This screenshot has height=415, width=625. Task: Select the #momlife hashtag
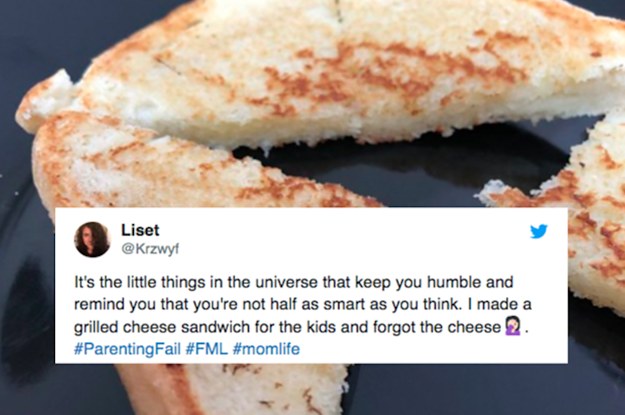click(266, 349)
